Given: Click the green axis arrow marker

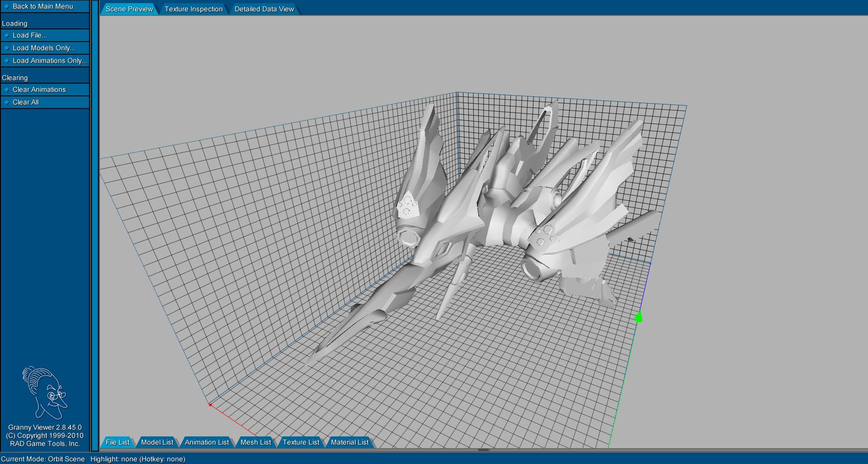Looking at the screenshot, I should [638, 317].
